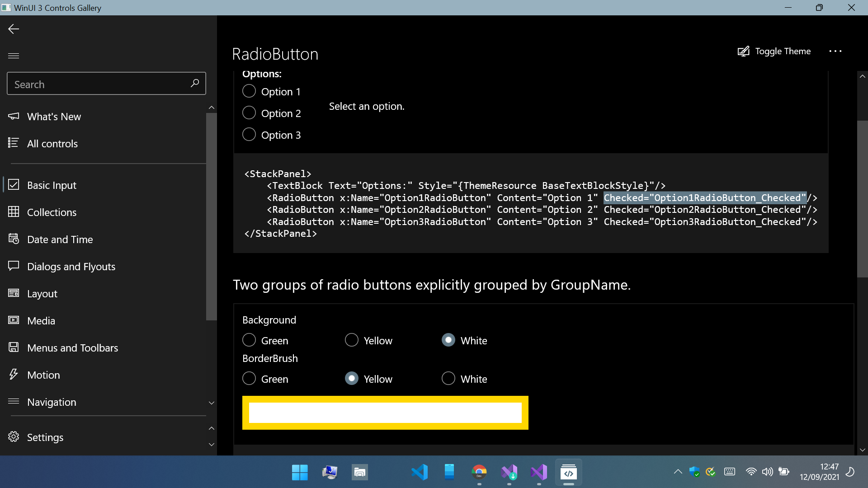Click the upward scroll chevron above Settings
The image size is (868, 488).
tap(211, 428)
